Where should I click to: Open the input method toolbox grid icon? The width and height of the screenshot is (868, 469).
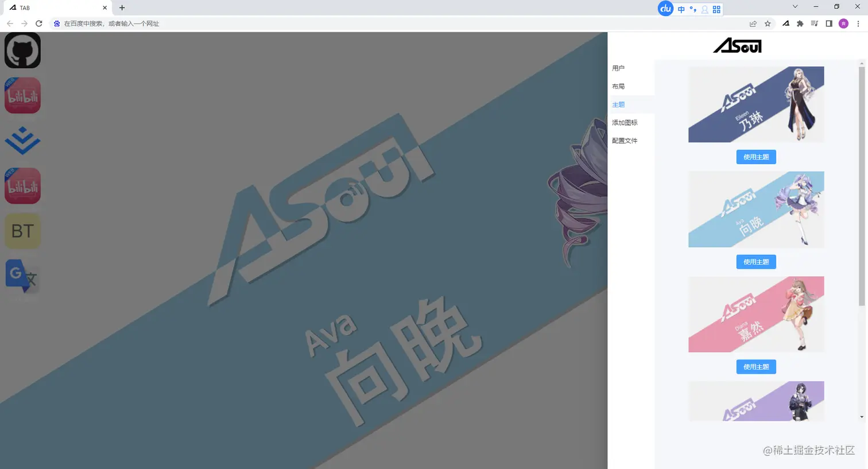click(x=716, y=9)
